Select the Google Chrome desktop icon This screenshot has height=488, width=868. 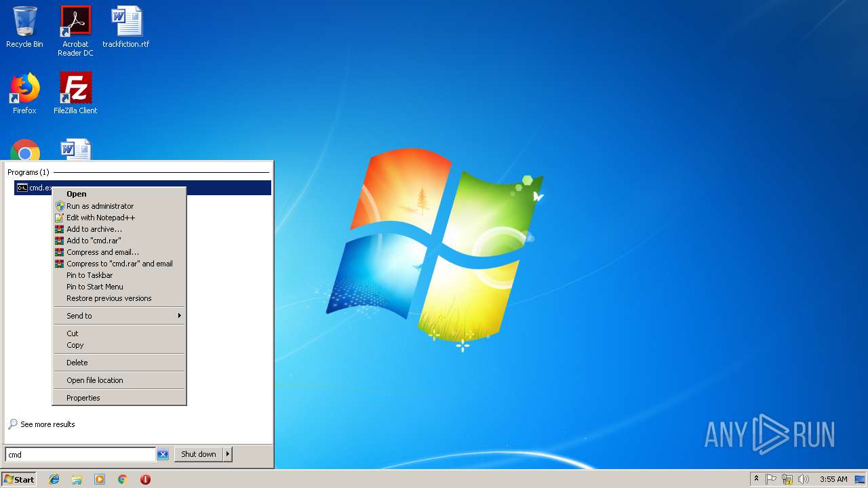(x=25, y=150)
